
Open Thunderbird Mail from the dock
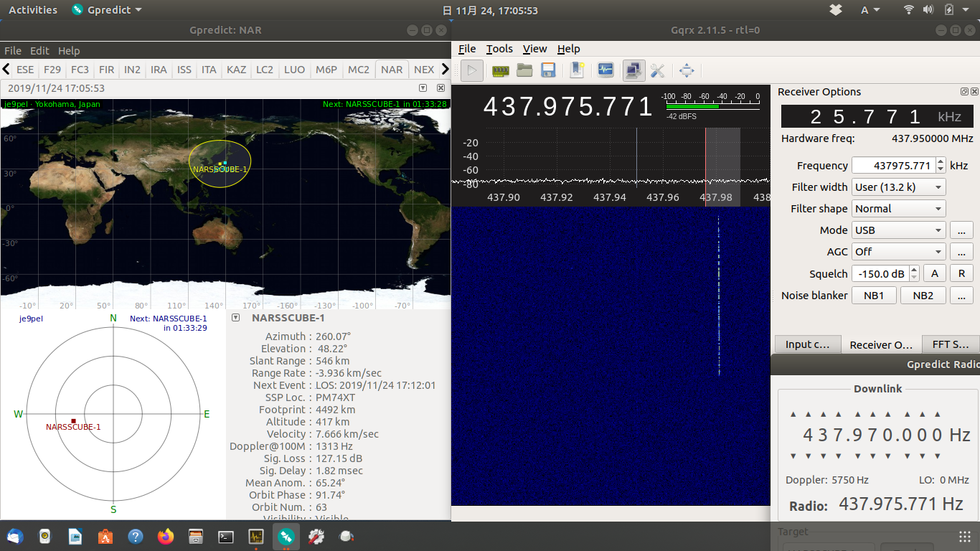click(15, 536)
